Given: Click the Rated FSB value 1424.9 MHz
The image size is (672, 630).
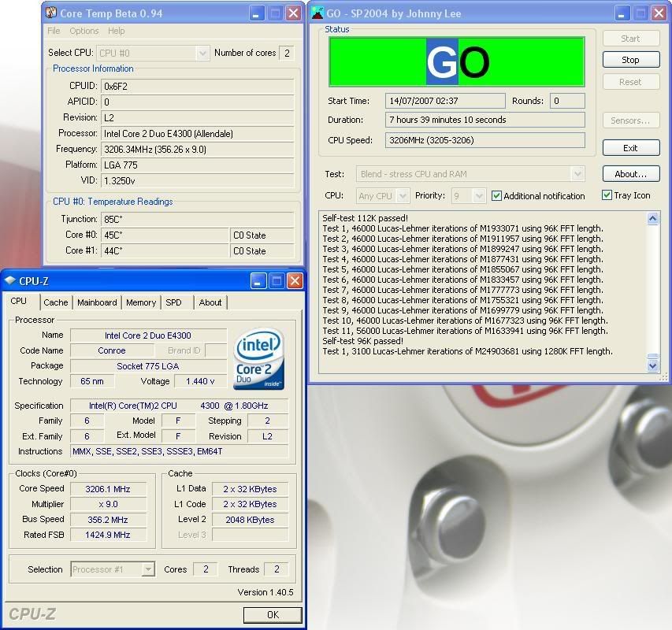Looking at the screenshot, I should click(108, 535).
